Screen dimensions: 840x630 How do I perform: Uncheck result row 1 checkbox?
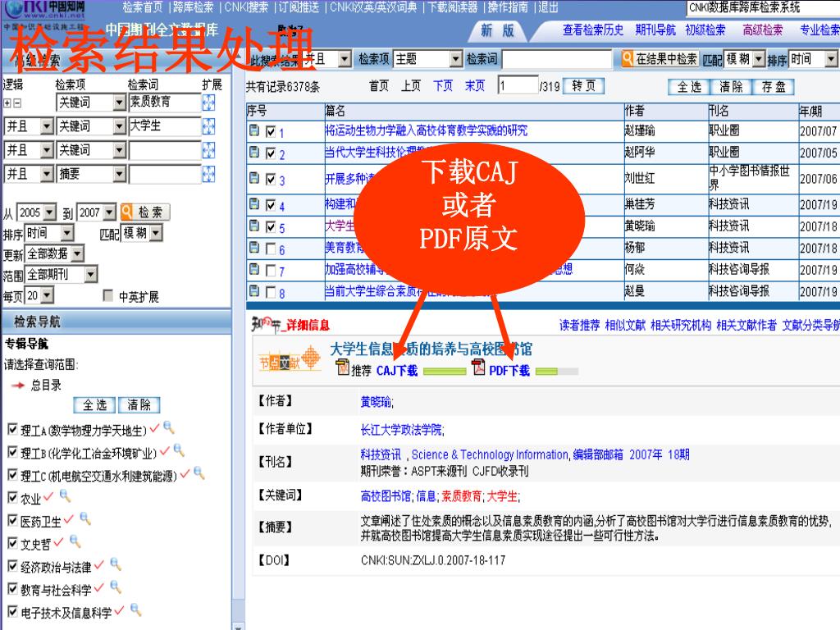pos(271,131)
